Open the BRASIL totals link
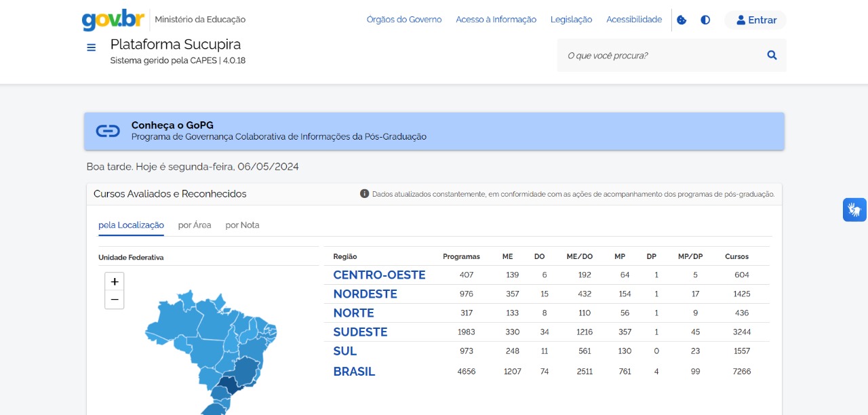Viewport: 868px width, 415px height. click(x=354, y=371)
